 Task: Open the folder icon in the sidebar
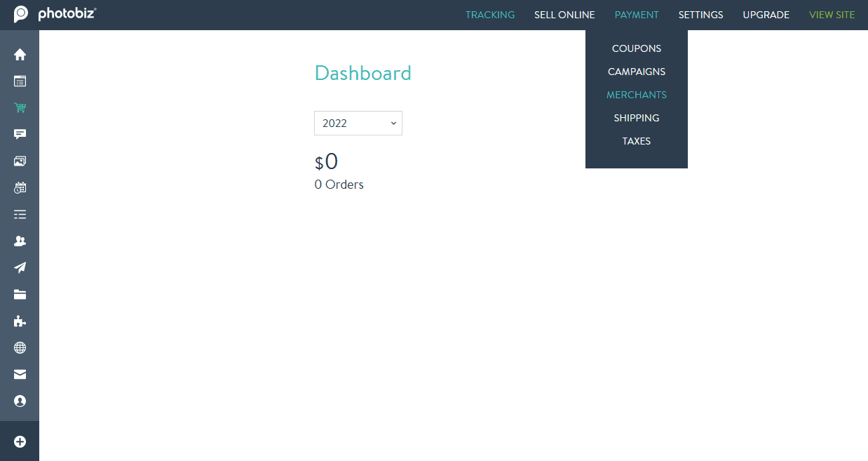(20, 295)
